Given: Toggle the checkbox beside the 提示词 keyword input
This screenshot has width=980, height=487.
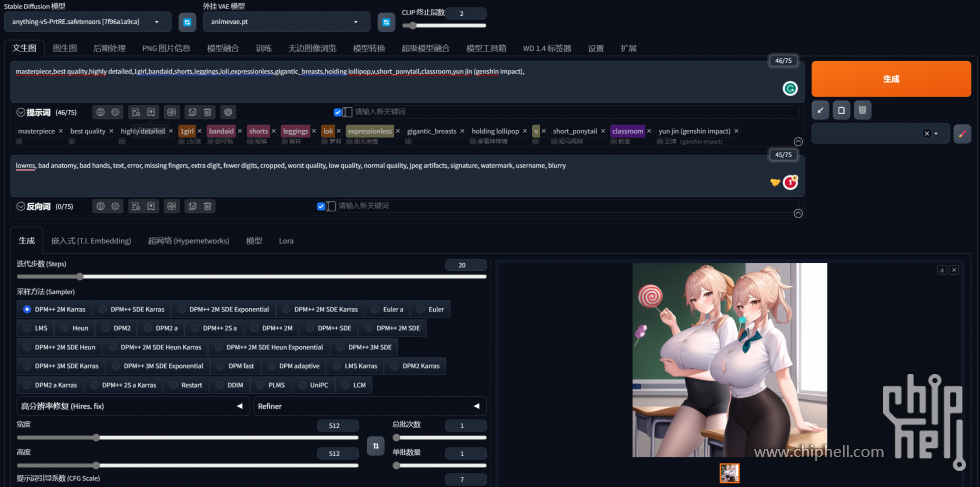Looking at the screenshot, I should pos(338,112).
